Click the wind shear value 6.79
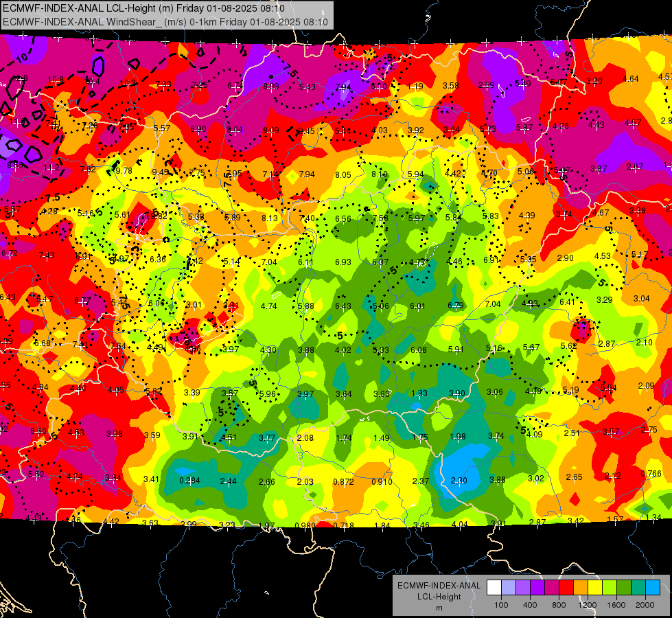Screen dimensions: 672x618 coord(456,306)
